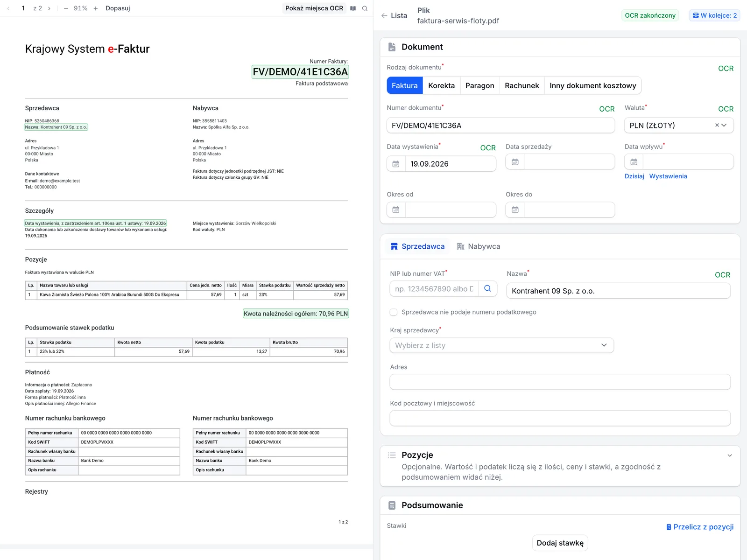Check Sprzedawca nie podaje numeru podatkowego
This screenshot has width=747, height=560.
(x=394, y=312)
